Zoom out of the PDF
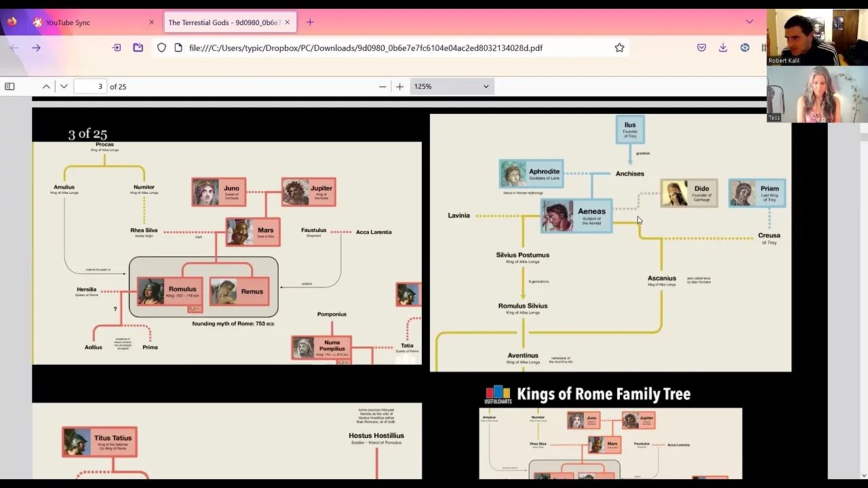The height and width of the screenshot is (488, 868). point(382,86)
